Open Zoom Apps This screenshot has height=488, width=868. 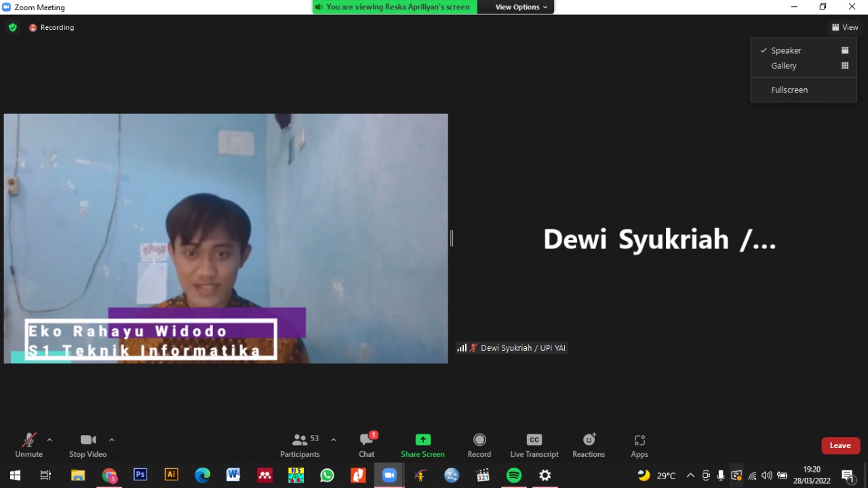tap(639, 445)
